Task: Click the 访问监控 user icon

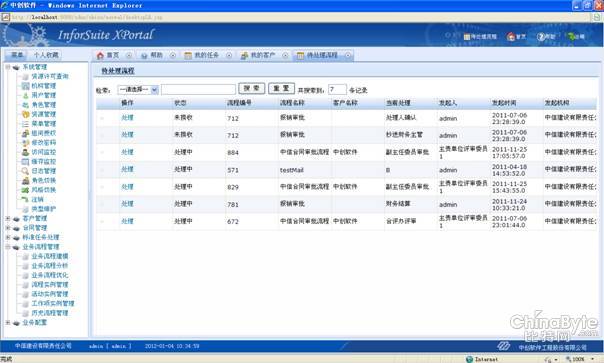Action: (25, 152)
